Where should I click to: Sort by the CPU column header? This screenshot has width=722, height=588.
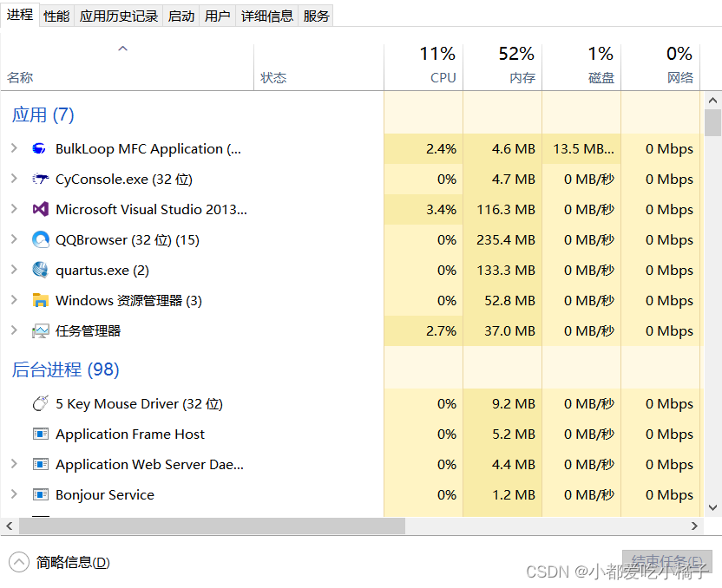423,67
